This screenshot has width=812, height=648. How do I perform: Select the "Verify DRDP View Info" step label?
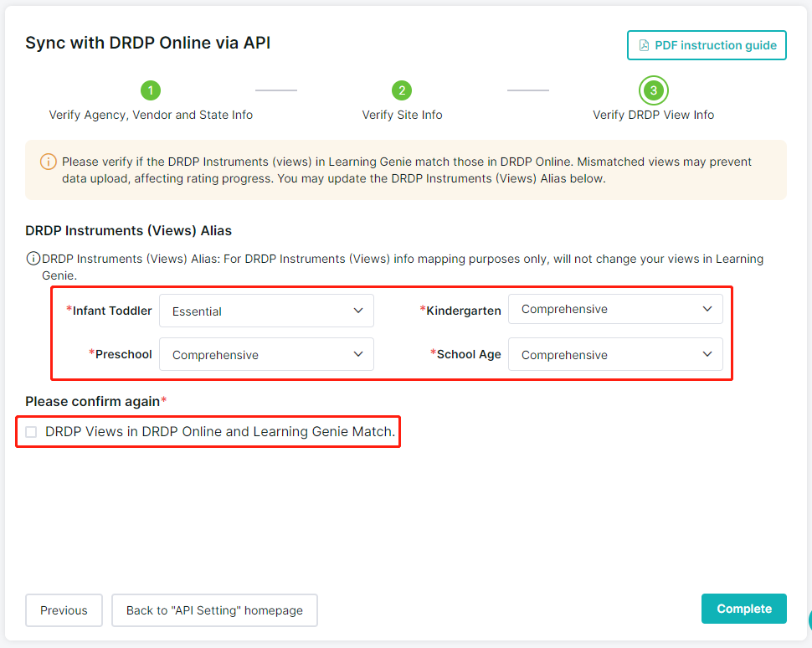click(654, 115)
